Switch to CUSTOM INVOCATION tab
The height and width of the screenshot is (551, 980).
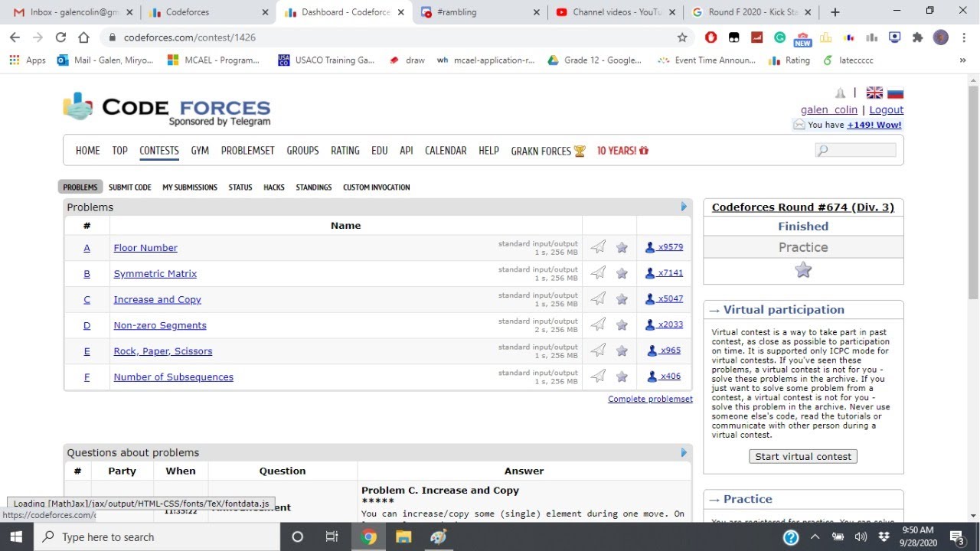[377, 187]
